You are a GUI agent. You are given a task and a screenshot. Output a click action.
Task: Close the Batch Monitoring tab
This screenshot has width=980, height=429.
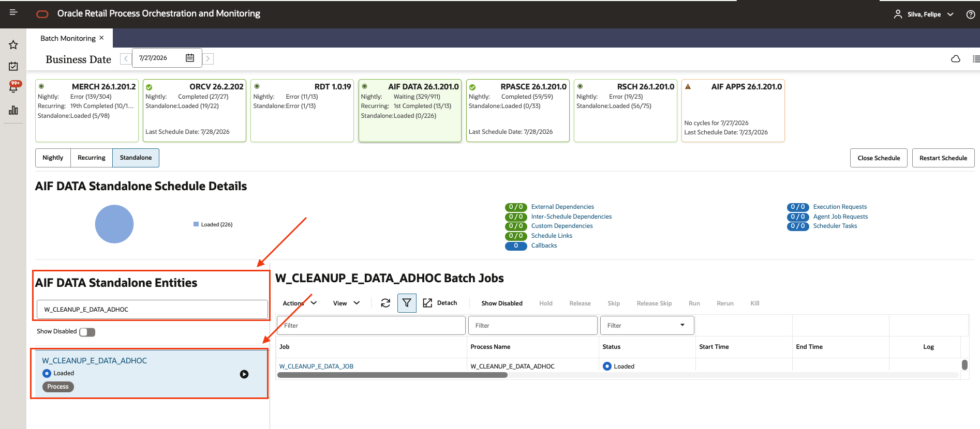click(x=101, y=38)
